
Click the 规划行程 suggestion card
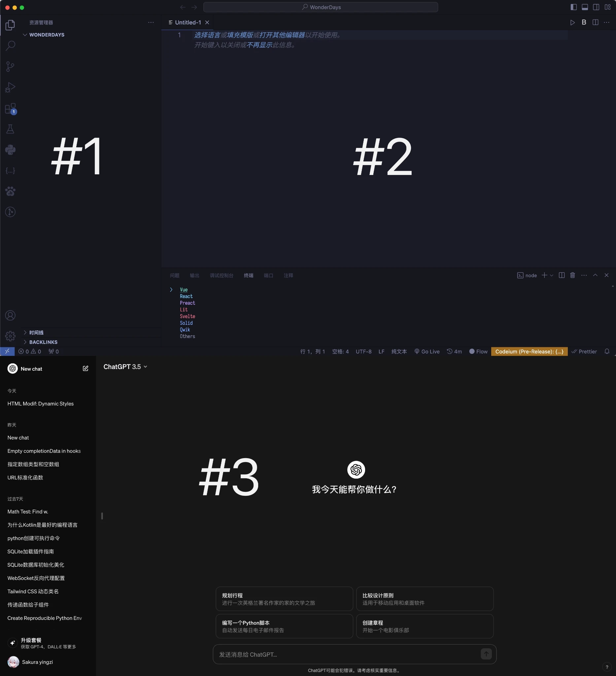click(x=284, y=599)
